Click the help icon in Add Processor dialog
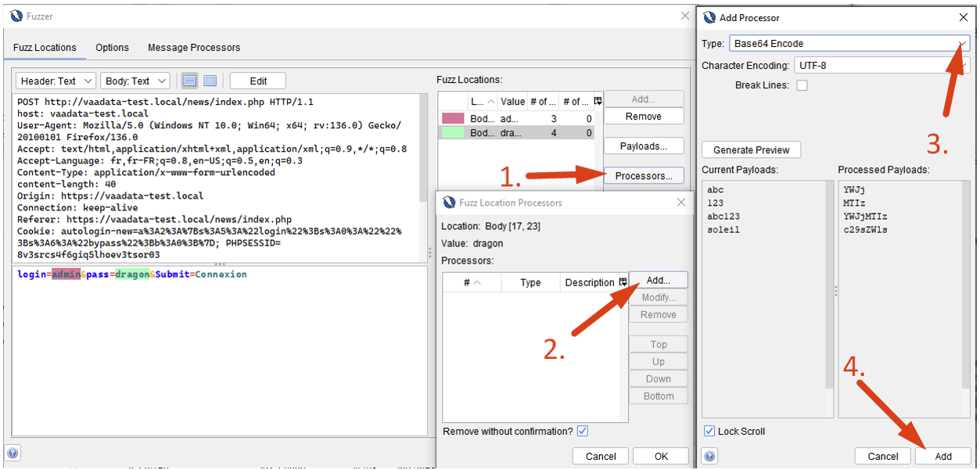980x470 pixels. [709, 456]
